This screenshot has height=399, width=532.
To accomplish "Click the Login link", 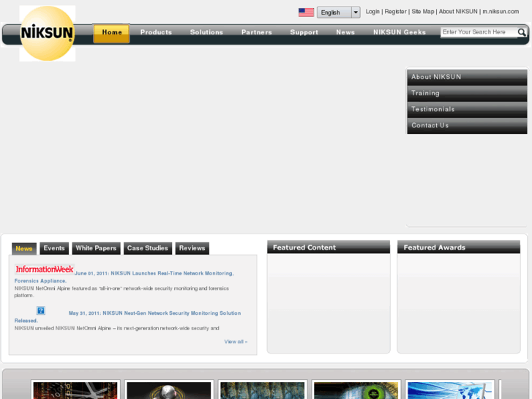I will [x=372, y=12].
